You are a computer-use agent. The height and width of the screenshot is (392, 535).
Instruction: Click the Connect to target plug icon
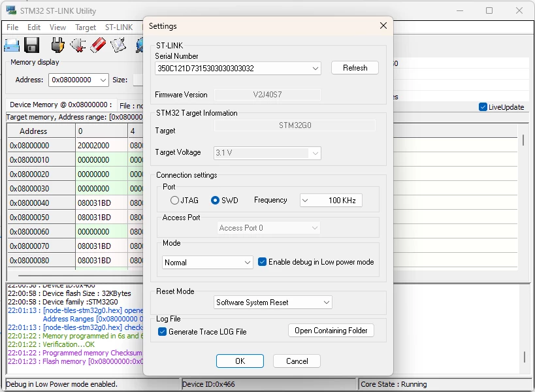tap(57, 45)
